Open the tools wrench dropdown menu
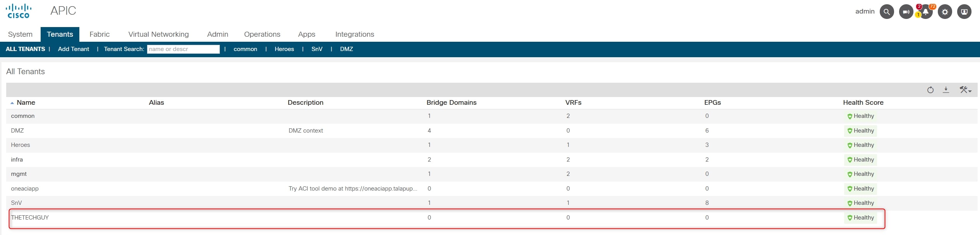 click(x=965, y=90)
